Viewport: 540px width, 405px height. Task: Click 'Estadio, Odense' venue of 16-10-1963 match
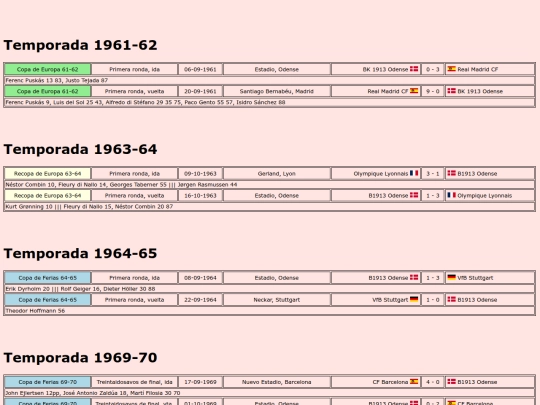pyautogui.click(x=277, y=196)
